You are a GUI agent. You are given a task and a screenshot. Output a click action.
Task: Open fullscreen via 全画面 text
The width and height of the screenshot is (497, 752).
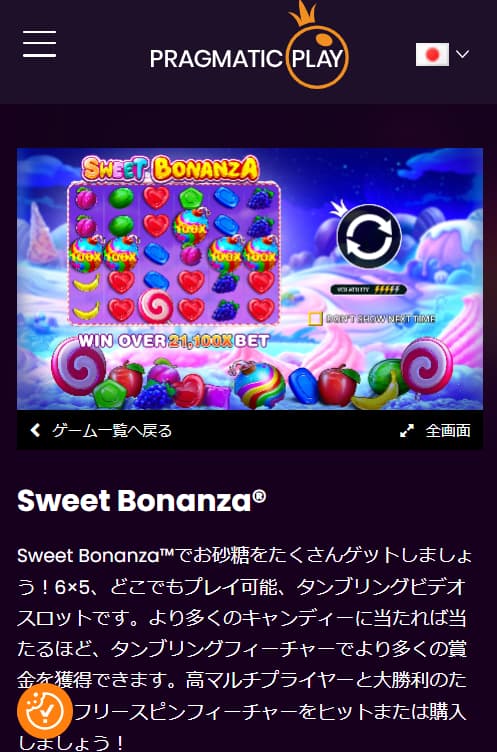click(448, 431)
